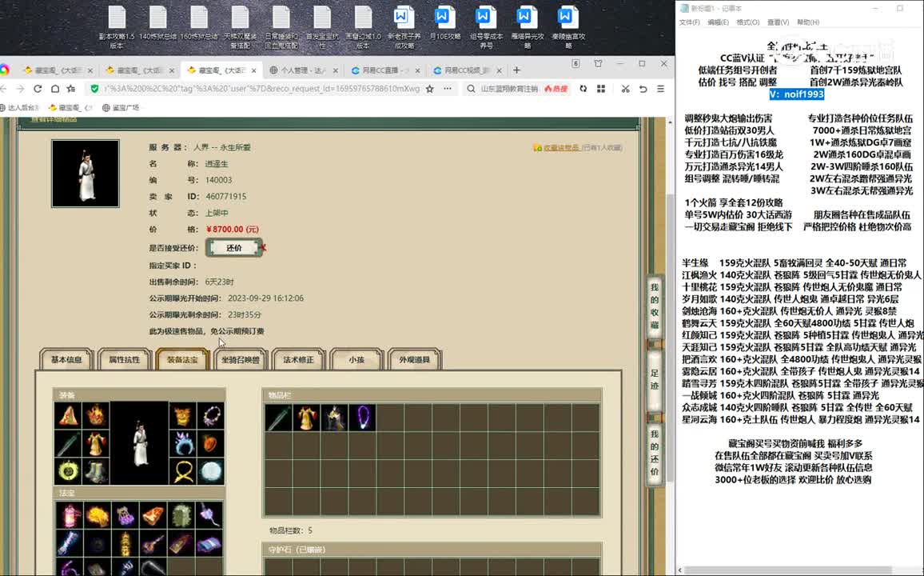Viewport: 924px width, 576px height.
Task: Open desktop file 140炼狱总结
Action: coord(158,23)
